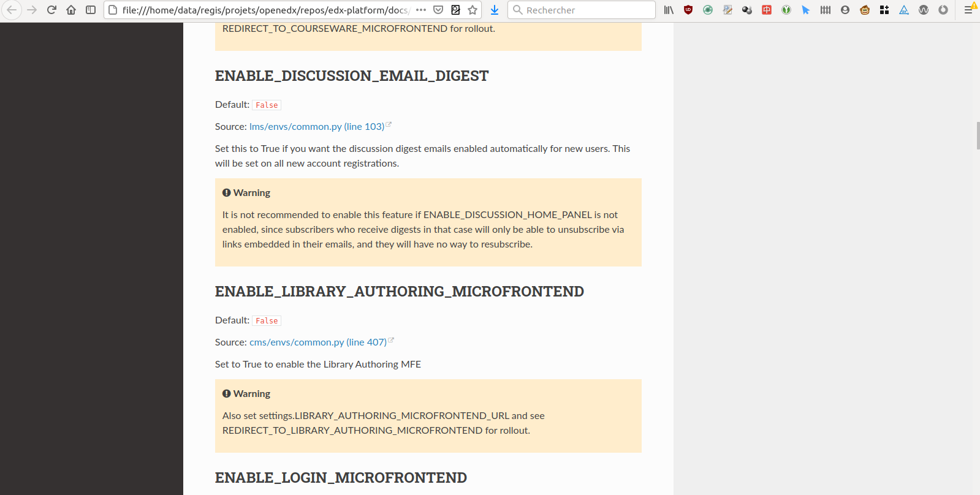This screenshot has width=980, height=495.
Task: Open the notepad with magnifier extension
Action: (727, 10)
